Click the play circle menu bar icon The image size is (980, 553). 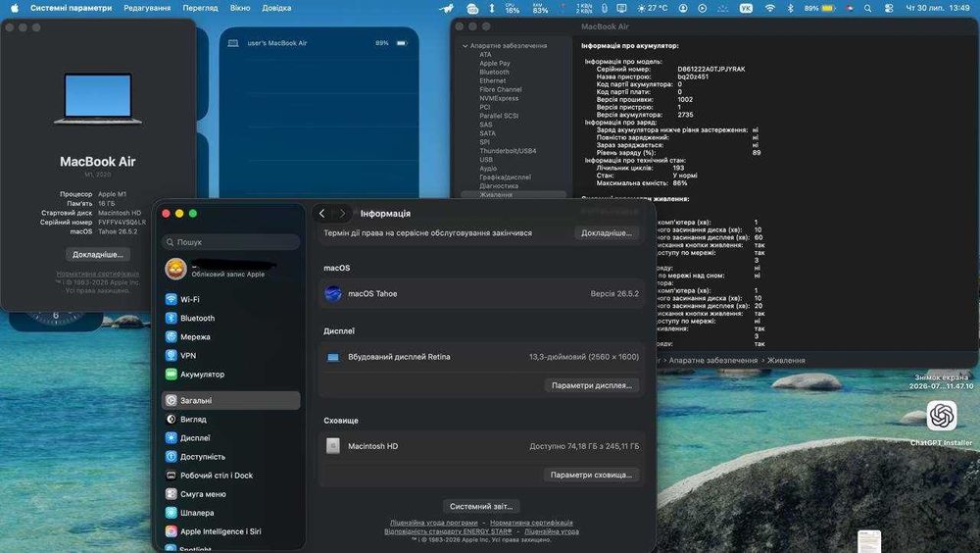(703, 8)
